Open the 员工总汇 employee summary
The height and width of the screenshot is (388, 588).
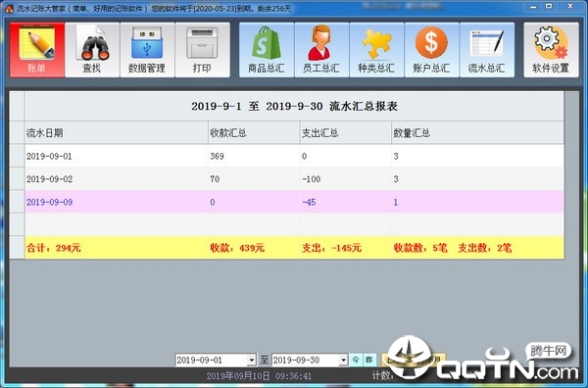click(x=321, y=50)
